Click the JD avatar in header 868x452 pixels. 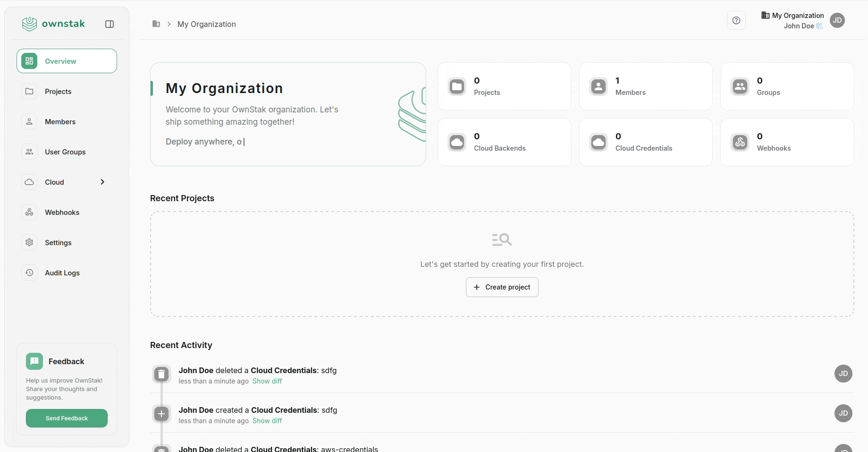837,20
